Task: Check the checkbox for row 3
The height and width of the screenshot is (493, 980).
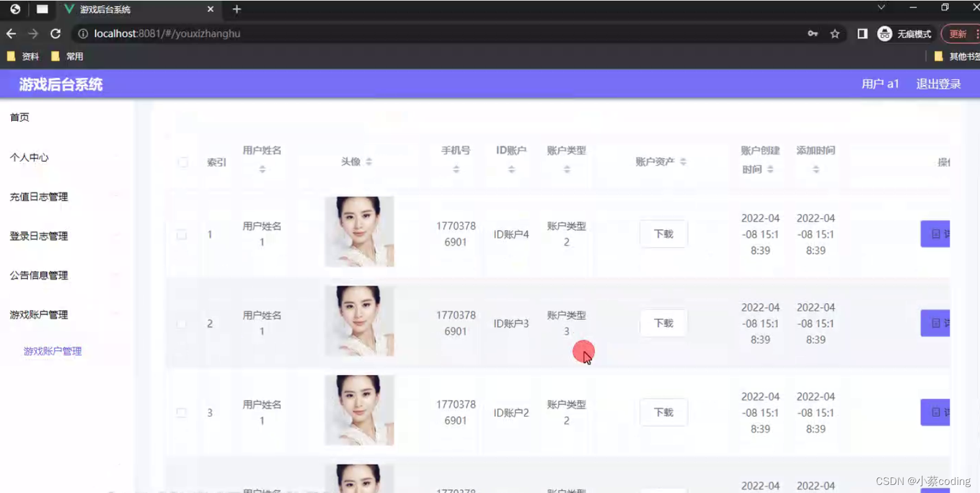Action: click(182, 412)
